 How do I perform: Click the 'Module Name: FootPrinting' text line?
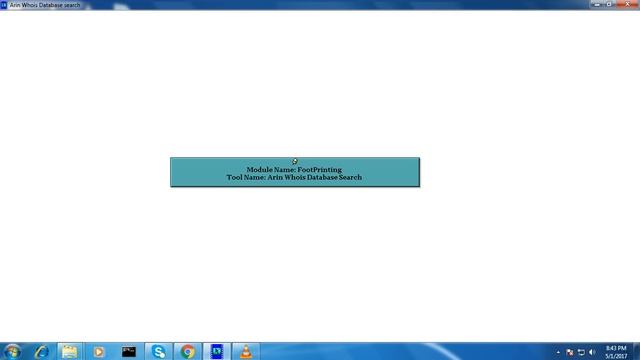[294, 169]
